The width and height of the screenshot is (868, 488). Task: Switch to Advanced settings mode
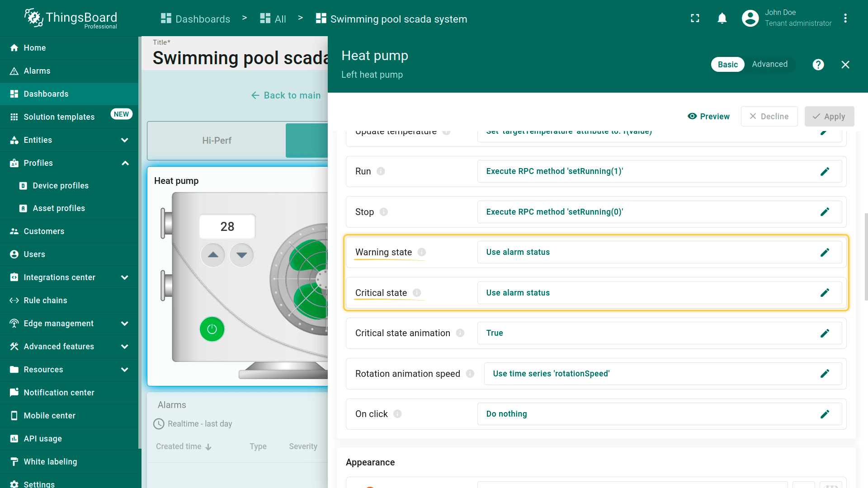pos(769,64)
